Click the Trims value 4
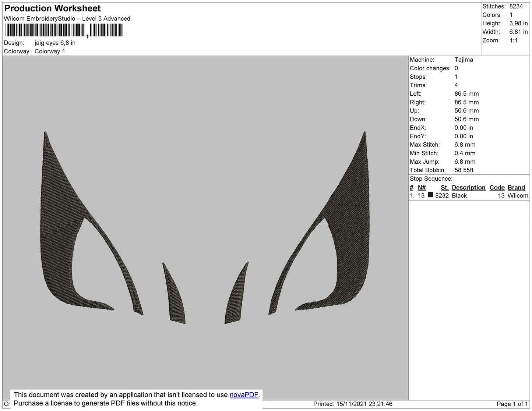 (x=456, y=85)
